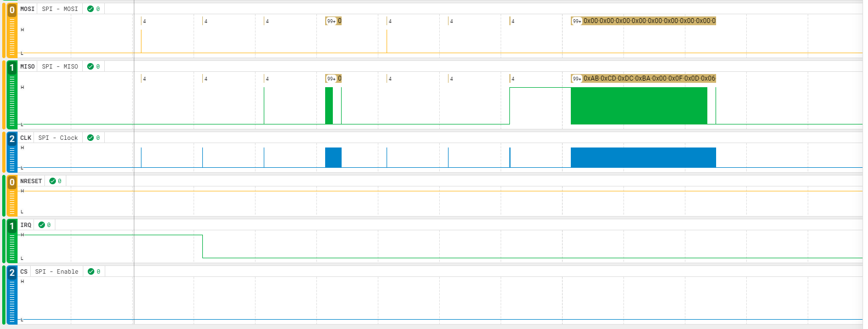Click the short 99+ 0 result bubble on MISO
Viewport: 868px width, 329px height.
[333, 78]
